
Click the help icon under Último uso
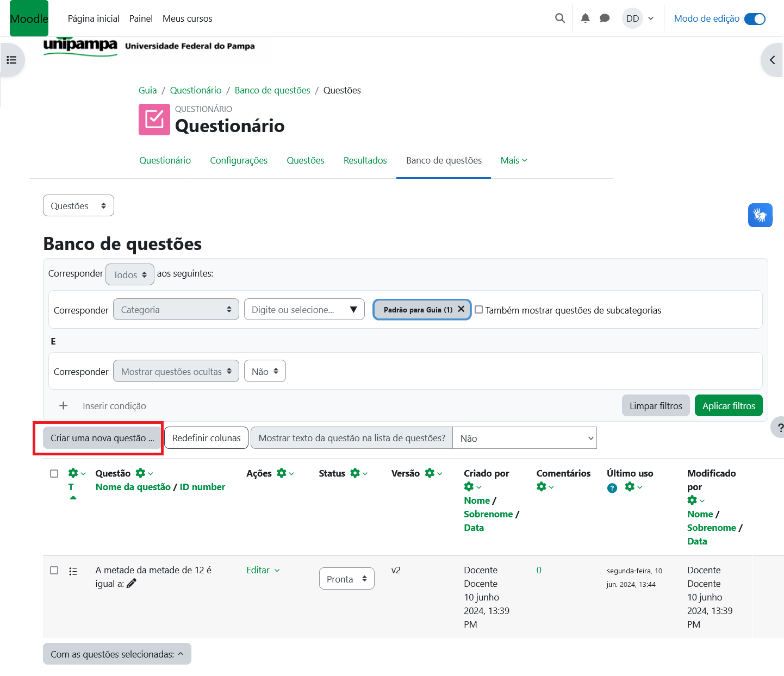(x=612, y=488)
